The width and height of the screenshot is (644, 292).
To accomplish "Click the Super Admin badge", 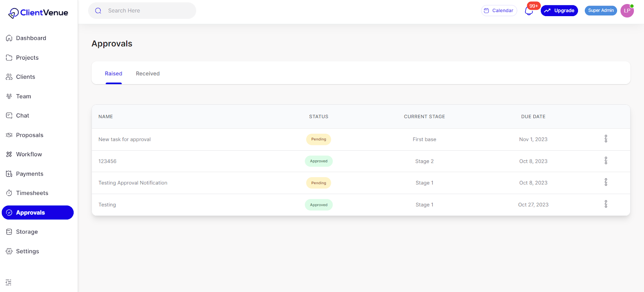I will [601, 10].
